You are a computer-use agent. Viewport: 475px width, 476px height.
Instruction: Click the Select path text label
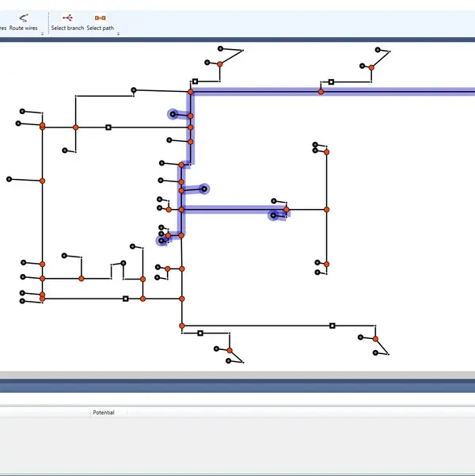100,28
